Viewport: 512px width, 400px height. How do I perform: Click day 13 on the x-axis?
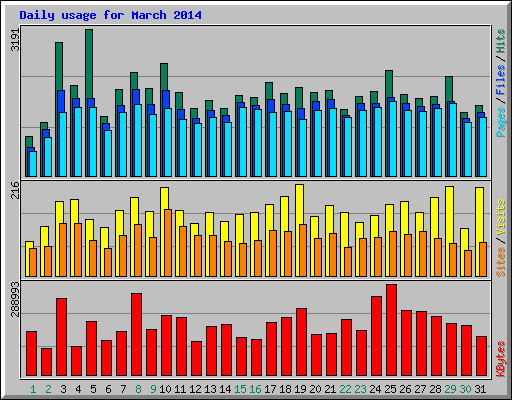tap(210, 389)
